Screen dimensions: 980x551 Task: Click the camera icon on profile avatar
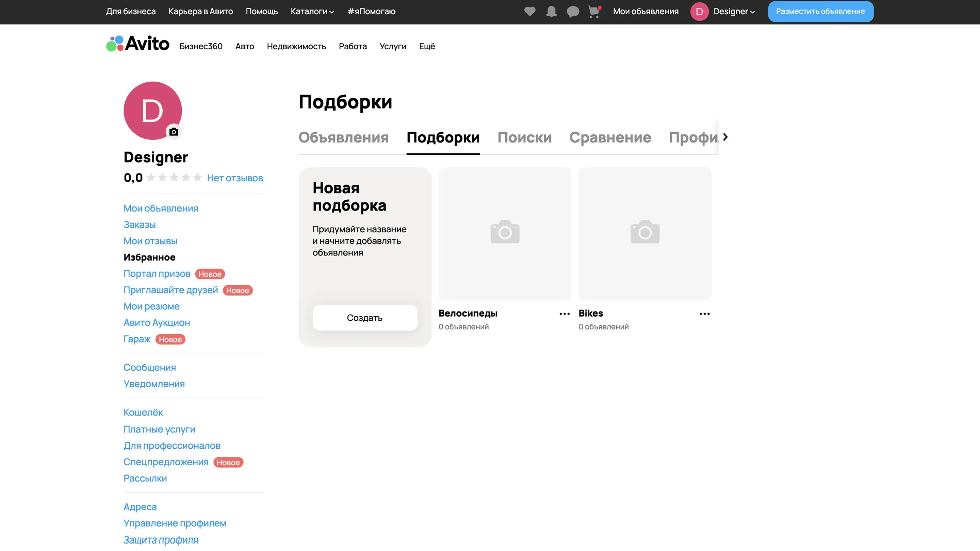pyautogui.click(x=174, y=132)
